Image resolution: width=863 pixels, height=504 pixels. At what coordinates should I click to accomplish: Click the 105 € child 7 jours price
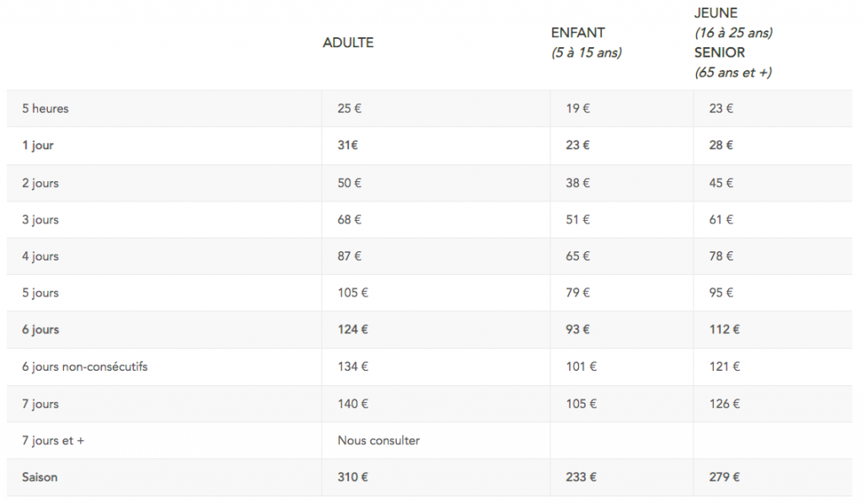click(582, 404)
